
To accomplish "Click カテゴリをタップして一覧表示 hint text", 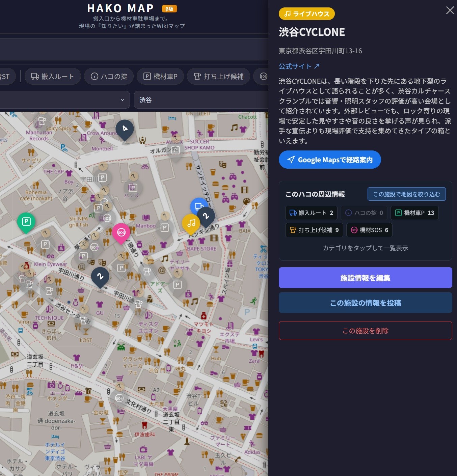I will [365, 248].
